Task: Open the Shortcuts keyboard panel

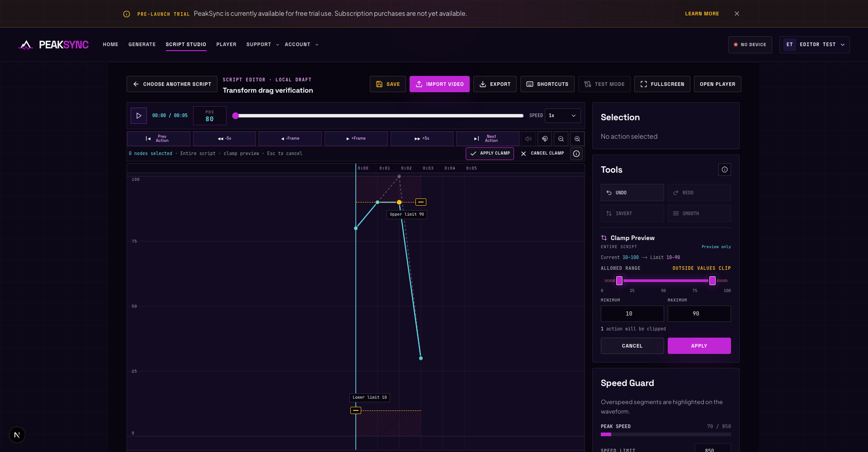Action: tap(547, 84)
